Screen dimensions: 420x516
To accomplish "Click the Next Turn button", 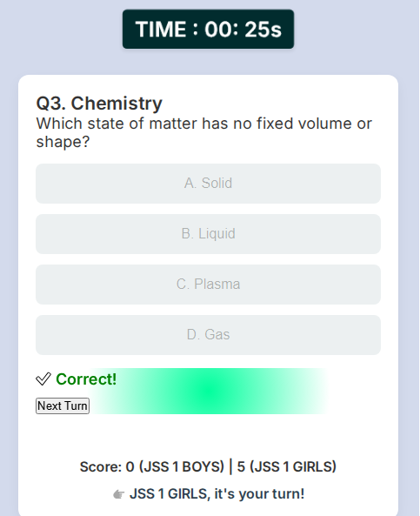I will 63,405.
